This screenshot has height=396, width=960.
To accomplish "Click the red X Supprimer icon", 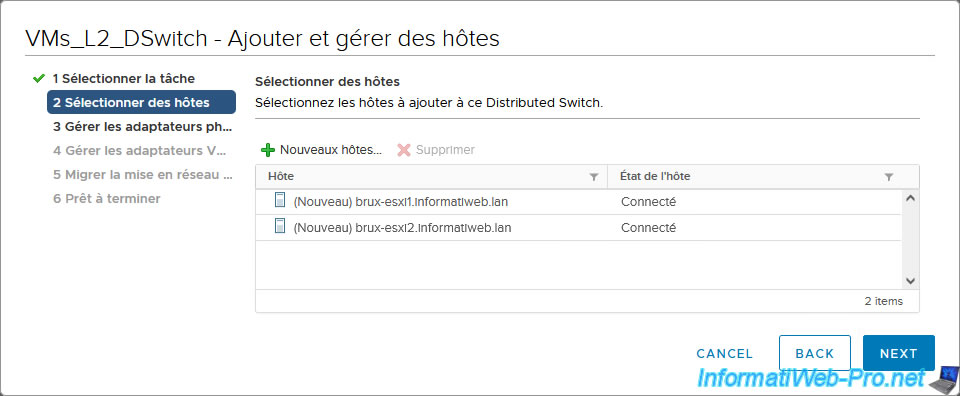I will click(x=403, y=150).
